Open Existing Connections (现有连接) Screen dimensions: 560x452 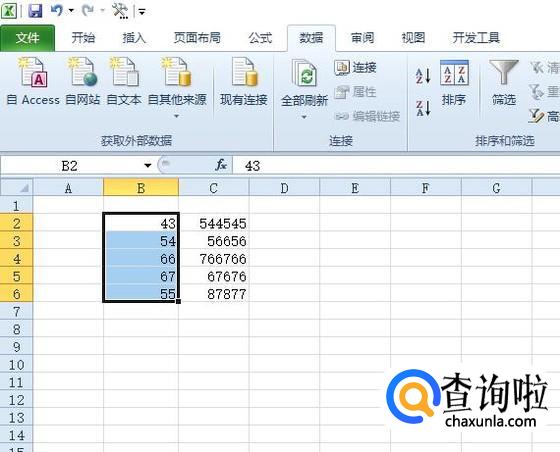point(244,82)
